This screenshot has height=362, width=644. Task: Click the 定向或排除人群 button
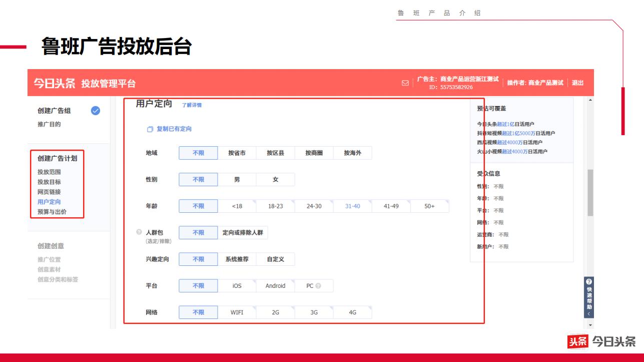point(243,232)
